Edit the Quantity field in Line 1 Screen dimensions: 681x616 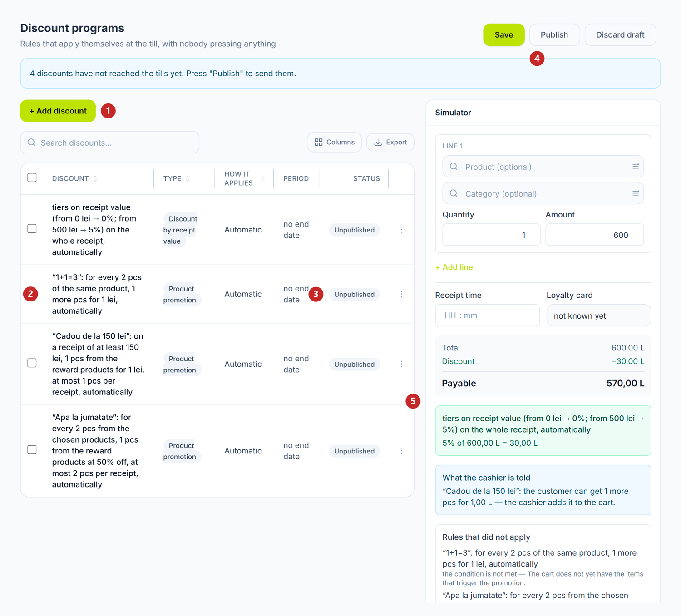(492, 235)
